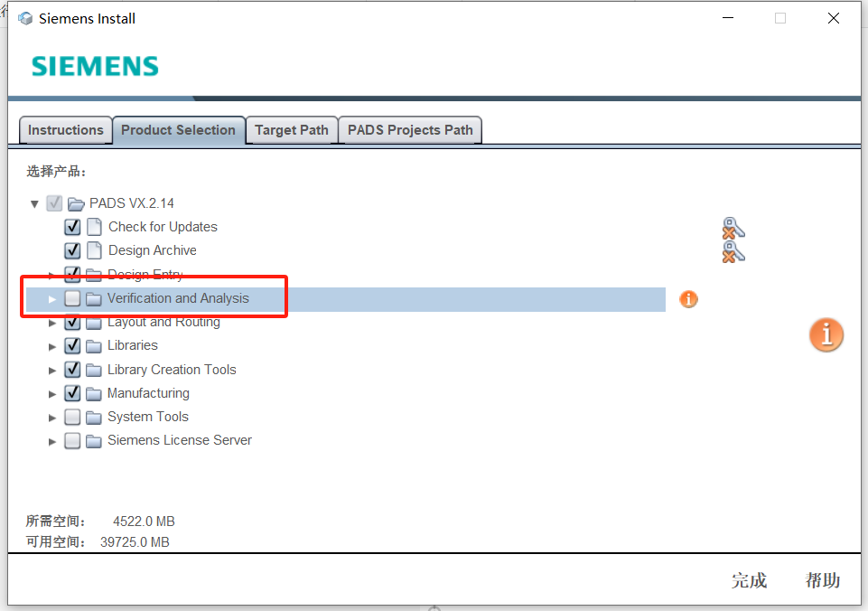
Task: Click the license key icon beside Check for Updates
Action: pos(733,228)
